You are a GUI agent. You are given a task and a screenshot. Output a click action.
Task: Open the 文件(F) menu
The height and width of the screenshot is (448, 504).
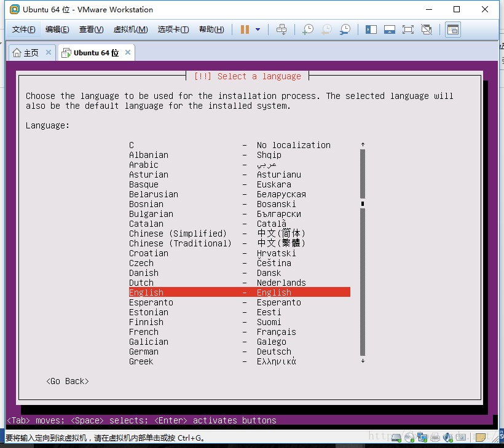click(24, 29)
